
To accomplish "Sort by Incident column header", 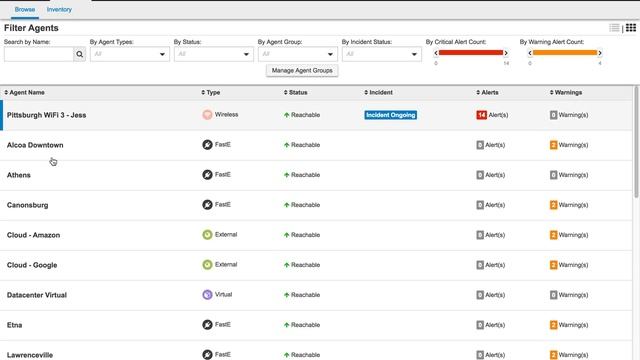I will tap(378, 93).
